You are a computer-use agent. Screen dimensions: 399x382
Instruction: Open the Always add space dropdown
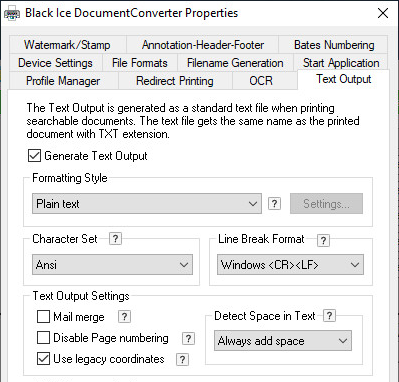click(283, 341)
